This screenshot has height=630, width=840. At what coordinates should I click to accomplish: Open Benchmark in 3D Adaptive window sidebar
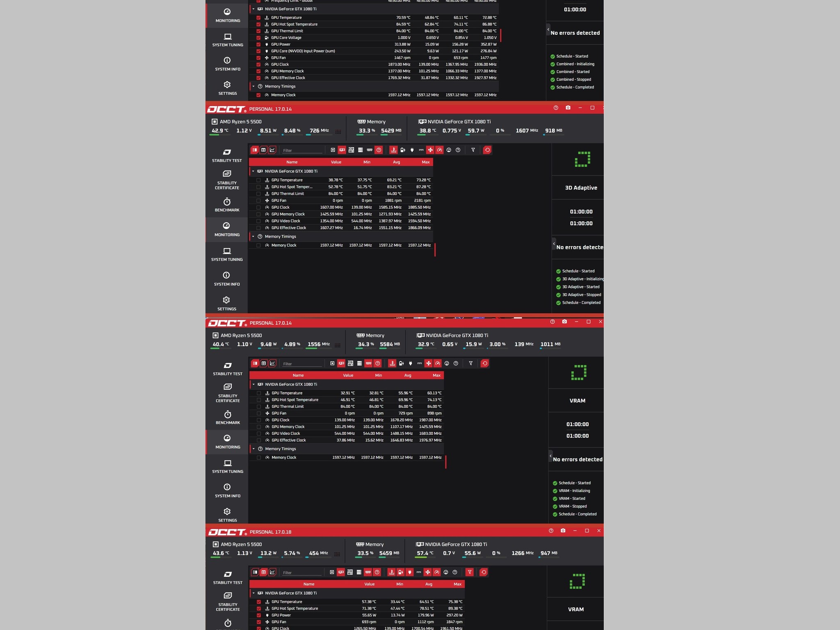pyautogui.click(x=227, y=205)
